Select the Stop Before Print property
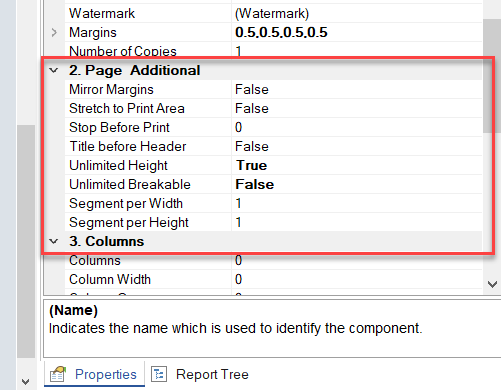Viewport: 501px width, 390px height. pyautogui.click(x=119, y=127)
